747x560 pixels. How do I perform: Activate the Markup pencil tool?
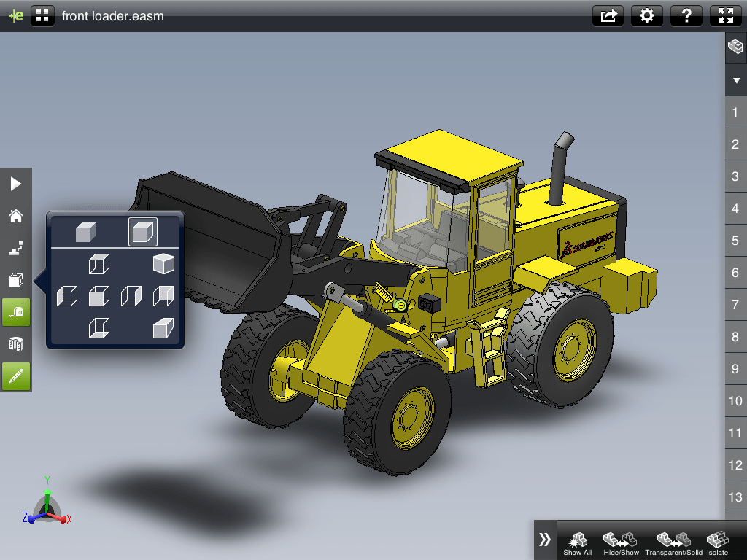tap(16, 377)
